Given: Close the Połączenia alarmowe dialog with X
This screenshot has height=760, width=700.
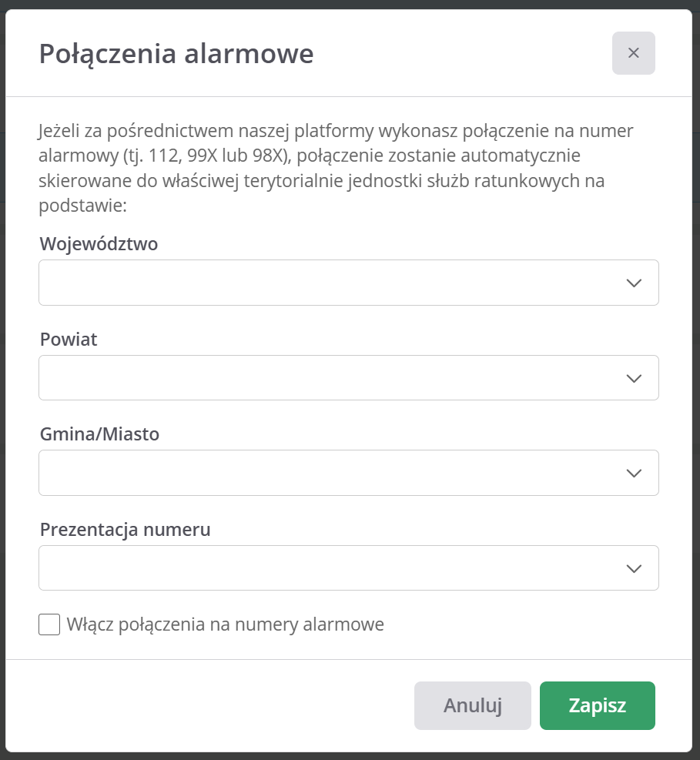Looking at the screenshot, I should coord(633,53).
